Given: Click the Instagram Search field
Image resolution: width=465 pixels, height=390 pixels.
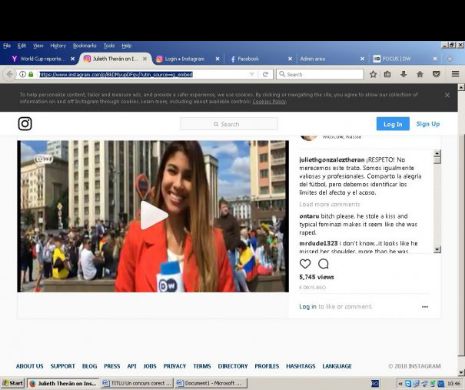Looking at the screenshot, I should [x=229, y=124].
